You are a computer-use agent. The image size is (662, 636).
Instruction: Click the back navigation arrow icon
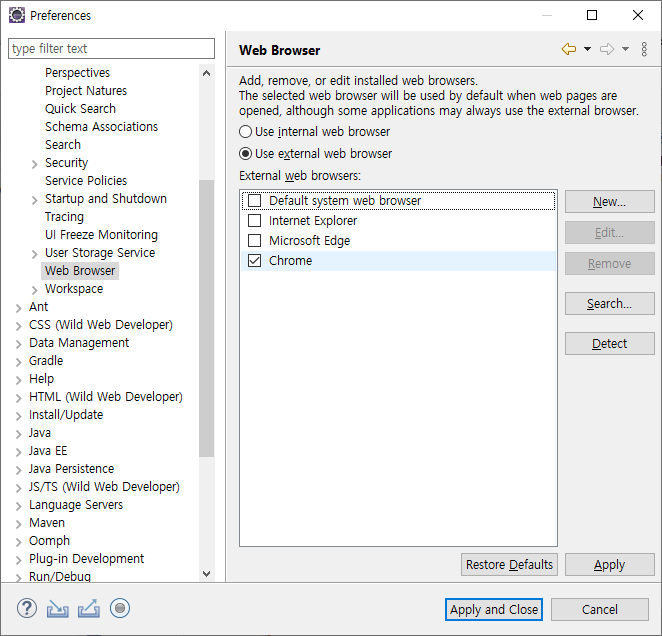click(569, 49)
